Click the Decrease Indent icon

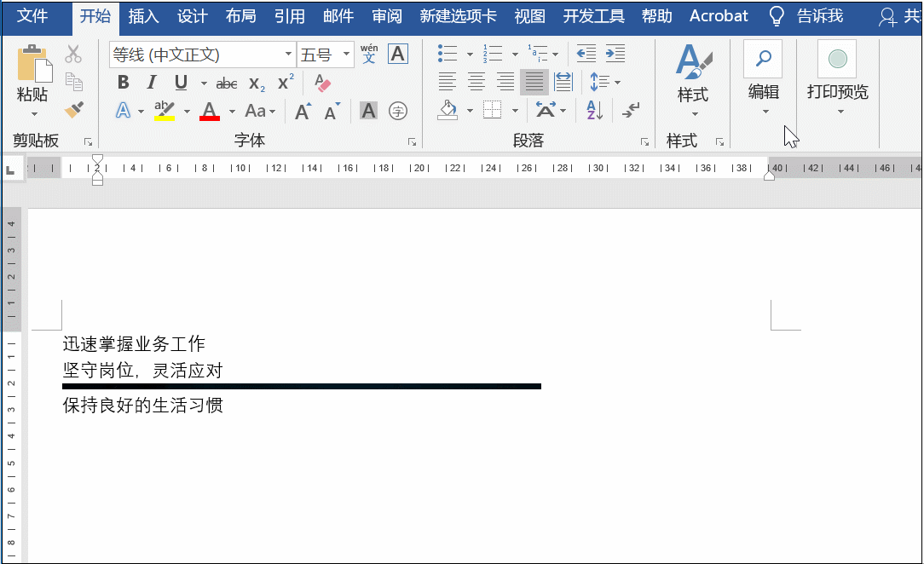pos(586,54)
